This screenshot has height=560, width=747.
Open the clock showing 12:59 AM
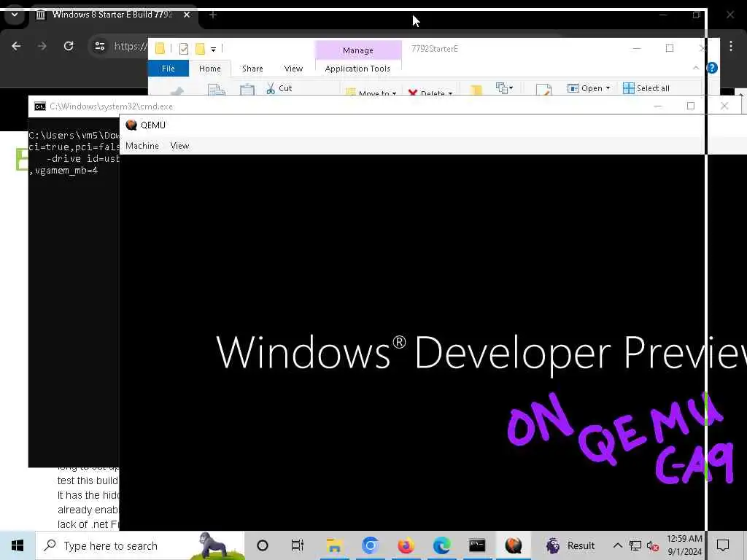684,545
